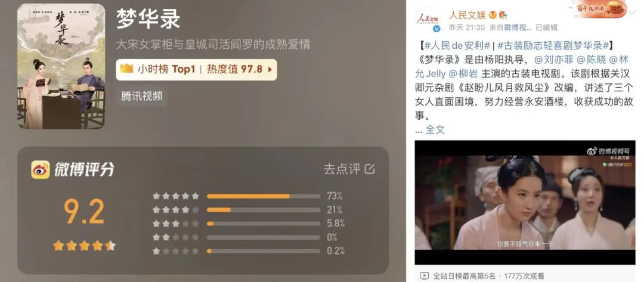Click the verified badge under the avatar
The height and width of the screenshot is (282, 644).
coord(437,29)
